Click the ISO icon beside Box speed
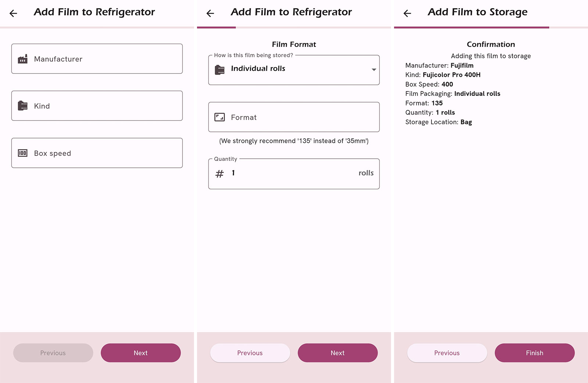 pos(22,153)
